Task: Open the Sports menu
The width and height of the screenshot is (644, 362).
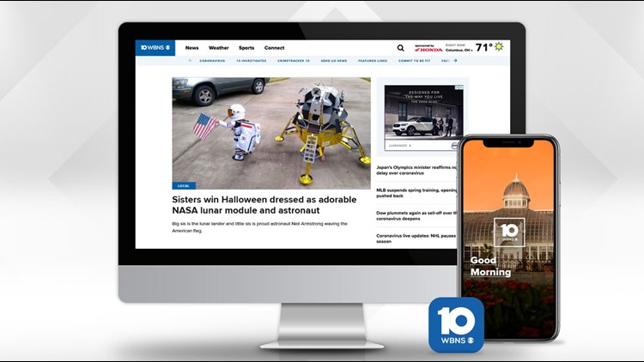Action: [246, 48]
